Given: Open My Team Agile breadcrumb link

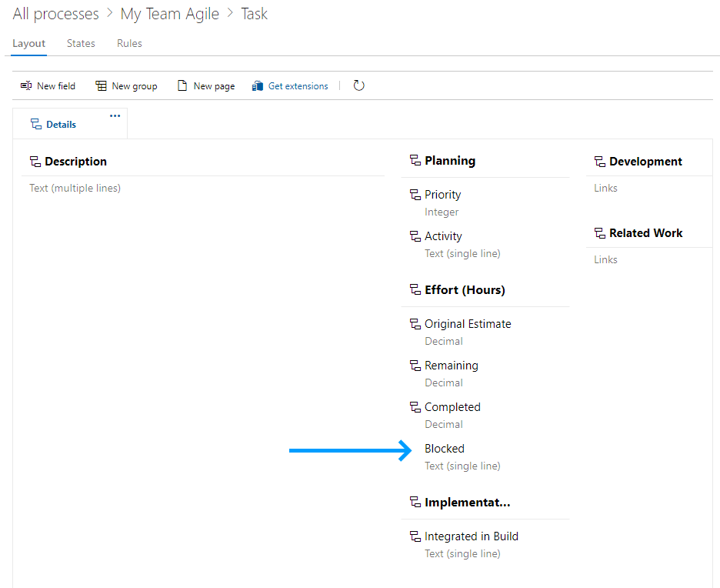Looking at the screenshot, I should [169, 14].
